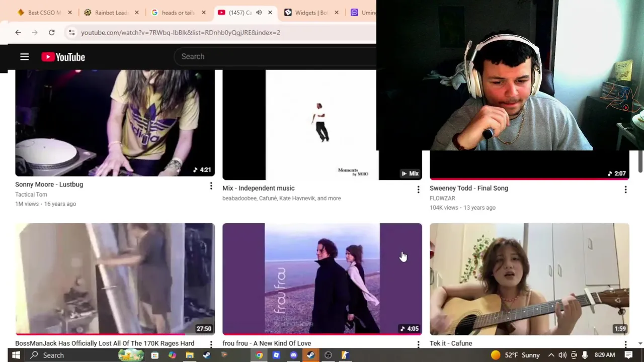Image resolution: width=644 pixels, height=362 pixels.
Task: Go back to the previous page
Action: tap(18, 32)
